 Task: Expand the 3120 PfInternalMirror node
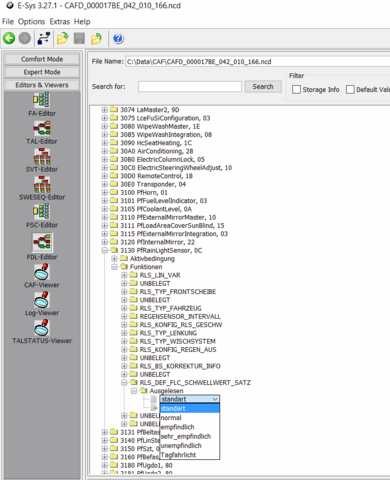coord(105,242)
